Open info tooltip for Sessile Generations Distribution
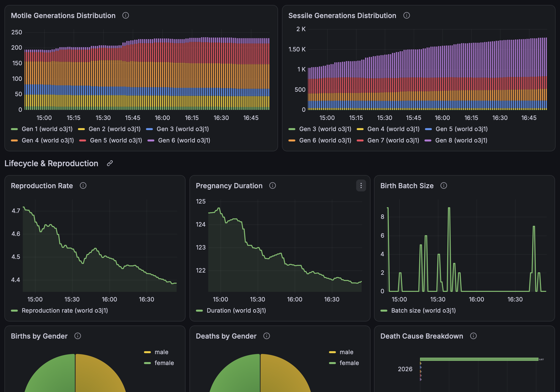The image size is (560, 392). pos(406,16)
